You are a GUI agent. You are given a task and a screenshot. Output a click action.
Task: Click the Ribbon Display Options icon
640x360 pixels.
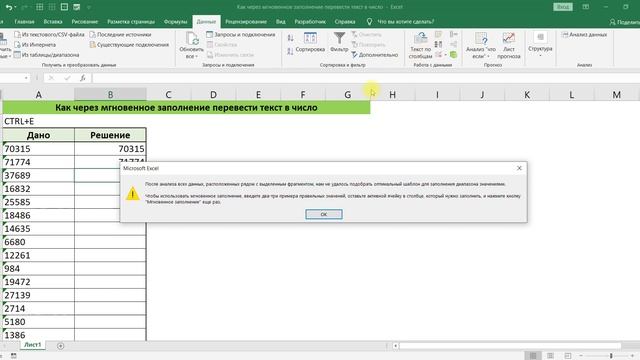(x=586, y=7)
